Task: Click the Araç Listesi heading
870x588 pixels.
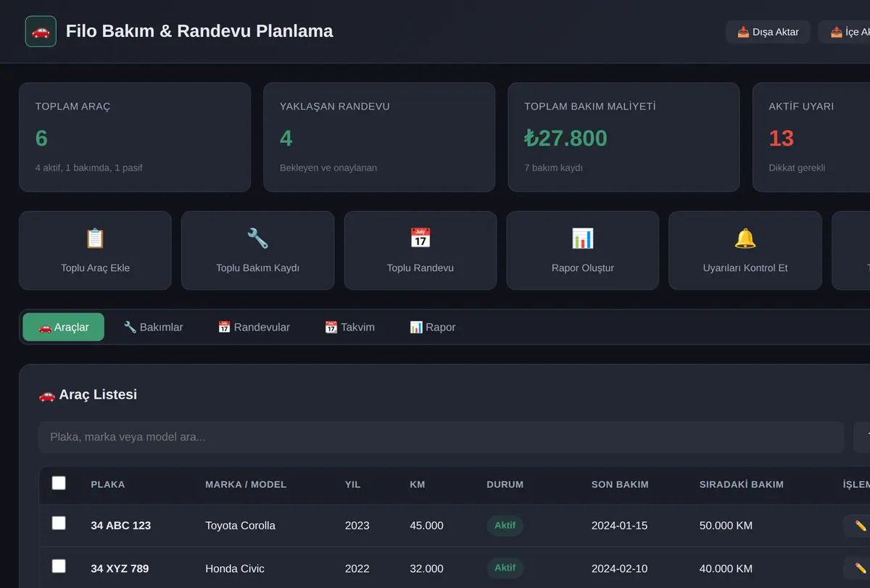Action: [x=88, y=394]
